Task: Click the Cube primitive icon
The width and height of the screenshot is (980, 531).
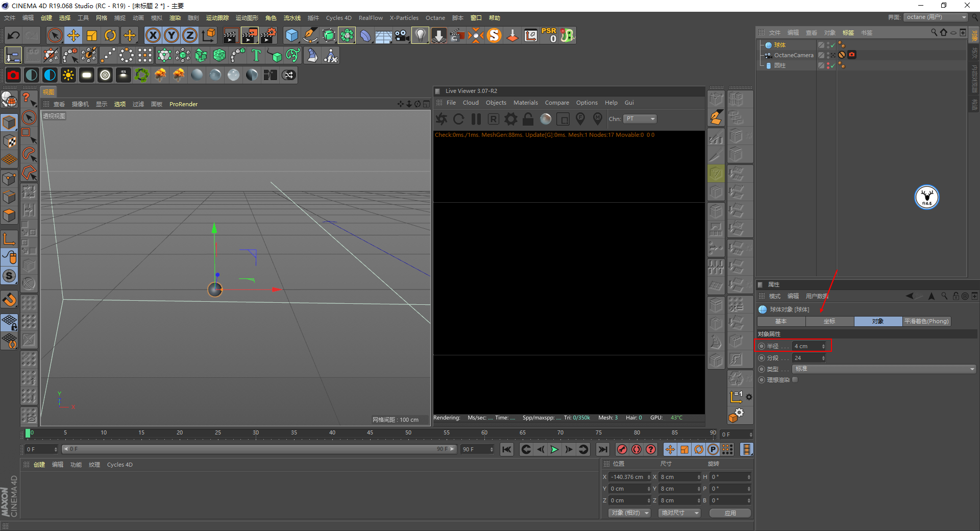Action: [291, 35]
